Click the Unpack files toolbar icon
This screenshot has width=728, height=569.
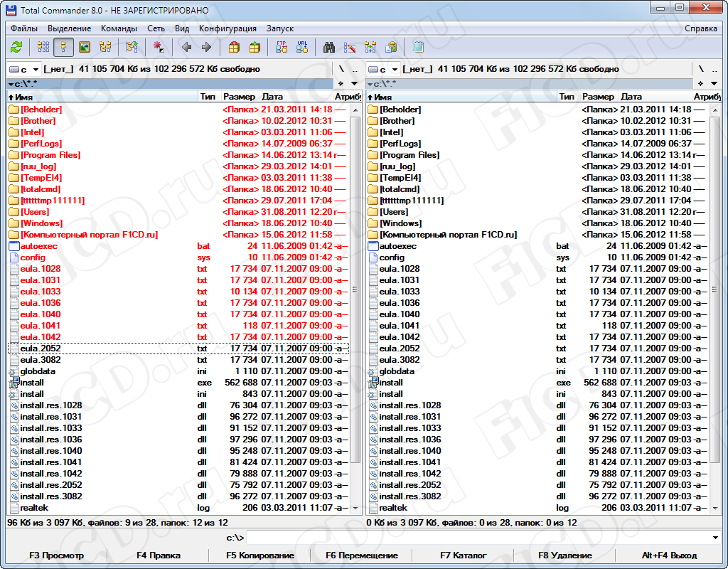255,47
